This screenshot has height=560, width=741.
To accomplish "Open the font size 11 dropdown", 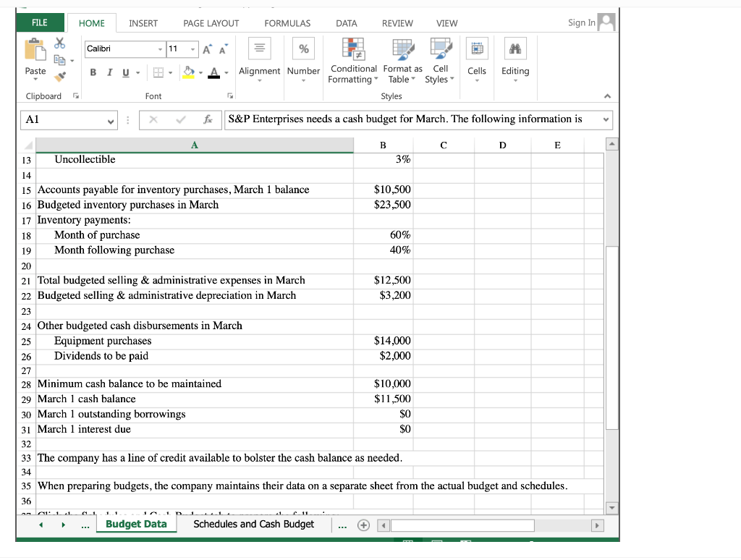I will [192, 49].
